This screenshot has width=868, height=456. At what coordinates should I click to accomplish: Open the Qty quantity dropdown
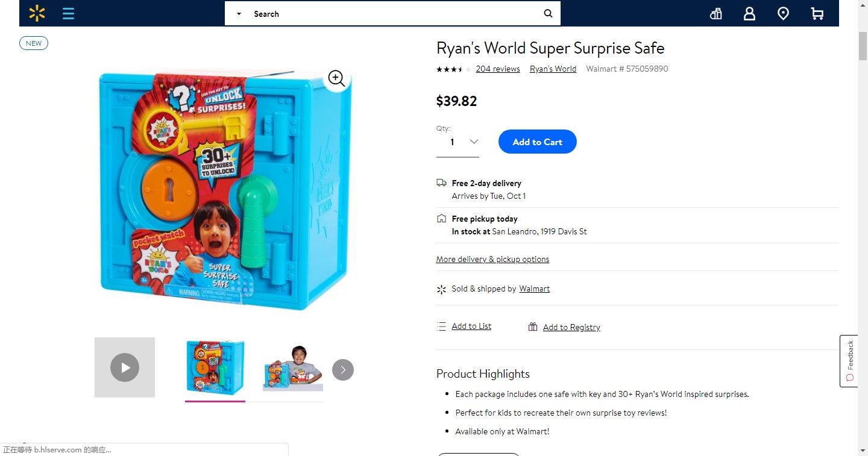458,142
